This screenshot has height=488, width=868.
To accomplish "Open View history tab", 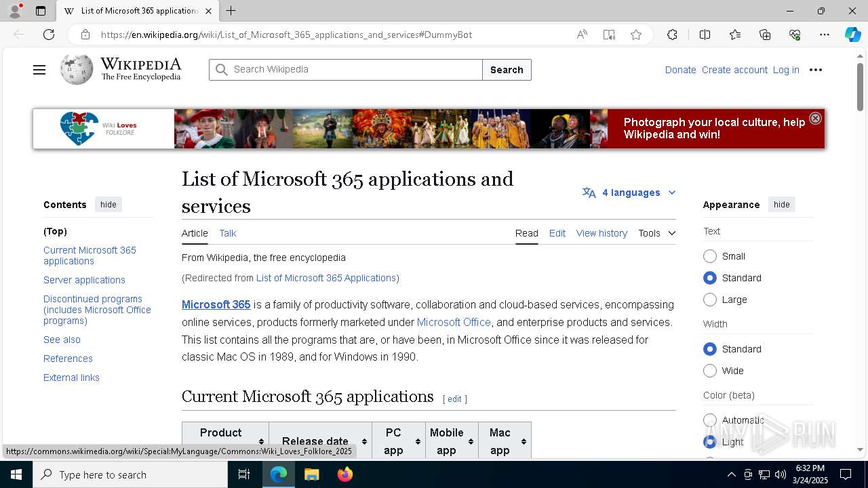I will tap(601, 233).
